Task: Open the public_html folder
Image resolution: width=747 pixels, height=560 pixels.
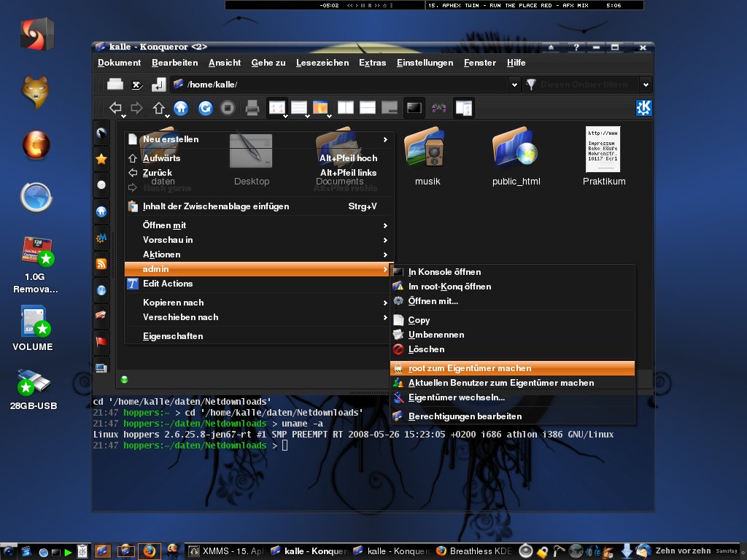Action: click(516, 157)
